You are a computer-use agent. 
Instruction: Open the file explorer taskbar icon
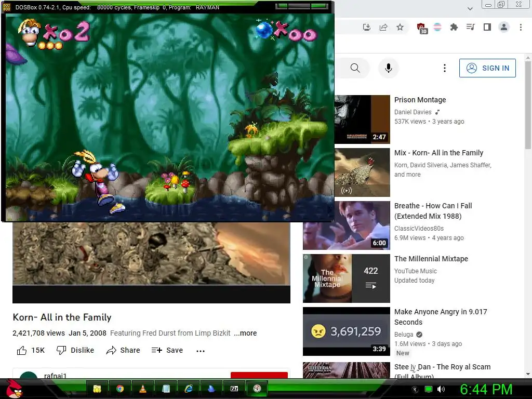click(97, 389)
